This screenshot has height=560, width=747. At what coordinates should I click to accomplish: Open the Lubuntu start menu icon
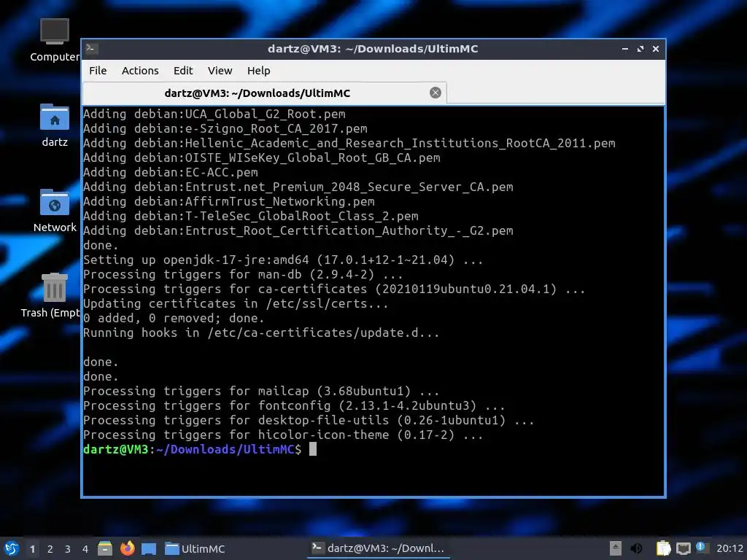click(11, 548)
